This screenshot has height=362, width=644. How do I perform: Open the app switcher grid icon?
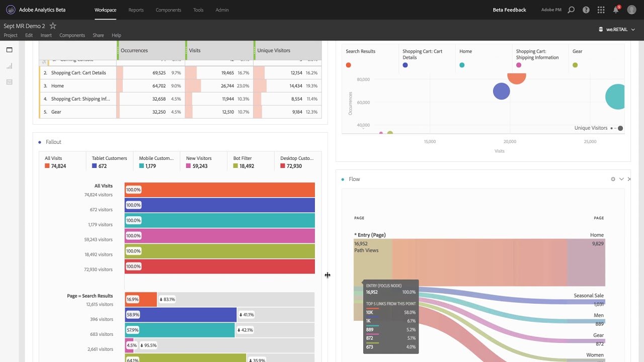pyautogui.click(x=601, y=10)
